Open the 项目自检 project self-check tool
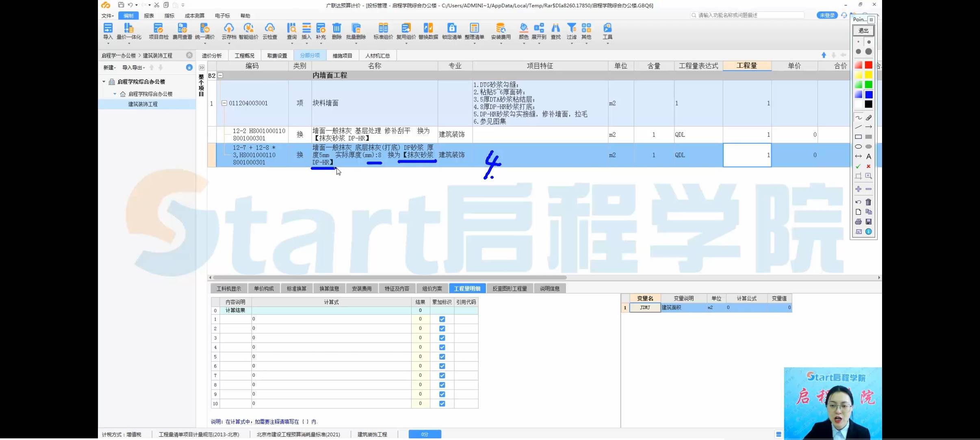The width and height of the screenshot is (980, 440). [158, 31]
